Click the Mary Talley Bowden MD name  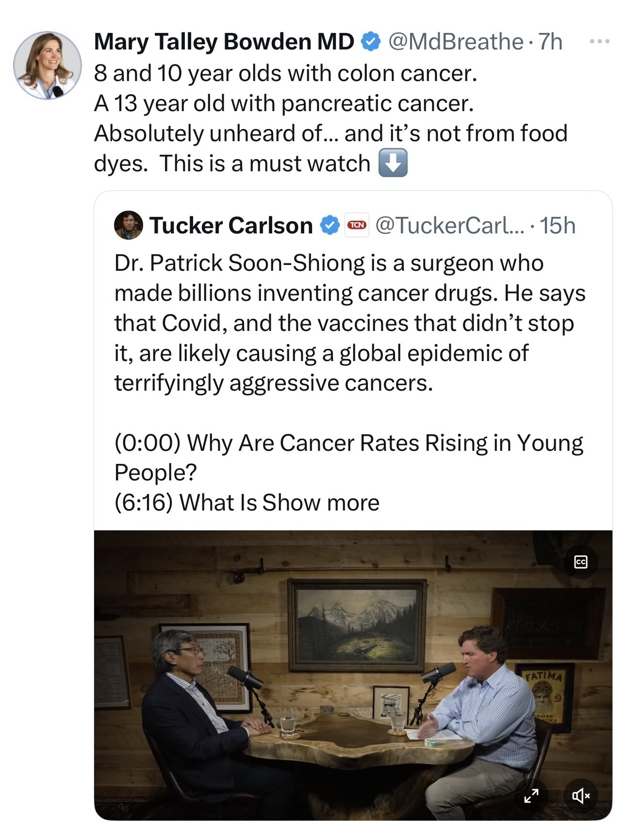coord(224,42)
